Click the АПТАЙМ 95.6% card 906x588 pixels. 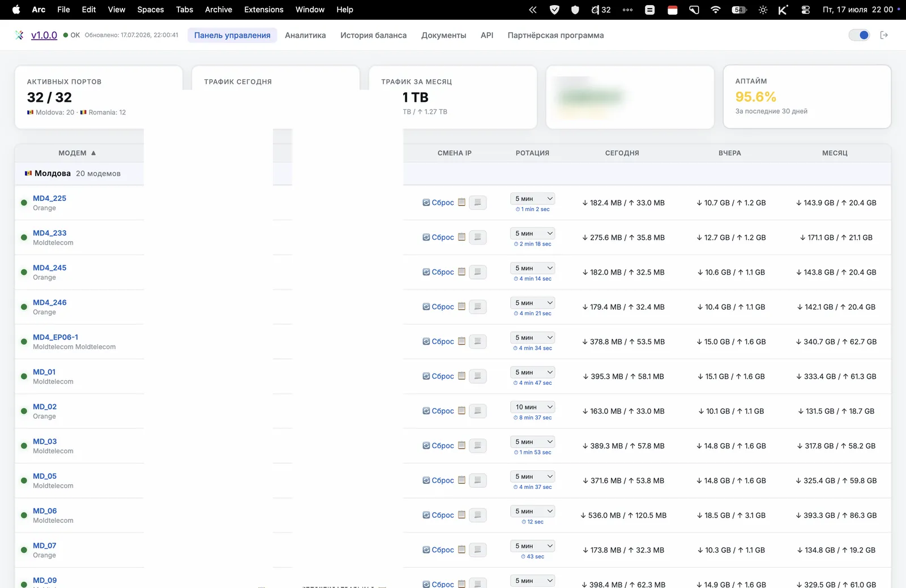tap(807, 97)
